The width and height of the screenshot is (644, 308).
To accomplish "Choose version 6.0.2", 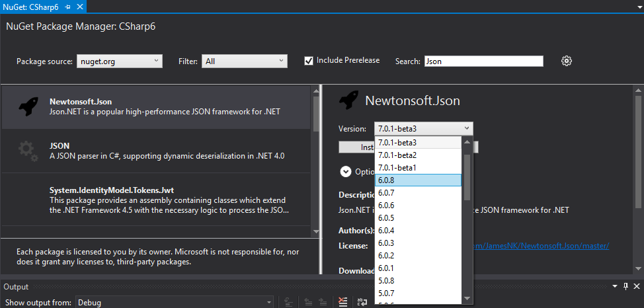I will tap(418, 255).
